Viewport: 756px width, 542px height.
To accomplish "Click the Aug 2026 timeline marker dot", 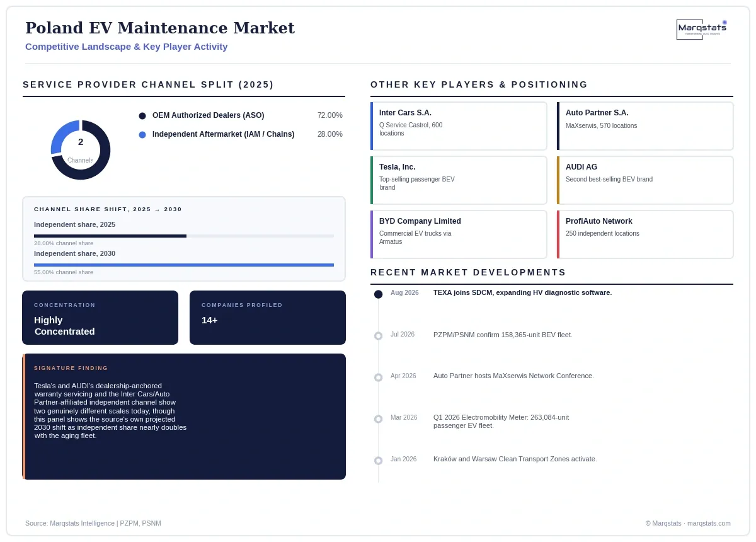I will pyautogui.click(x=378, y=294).
